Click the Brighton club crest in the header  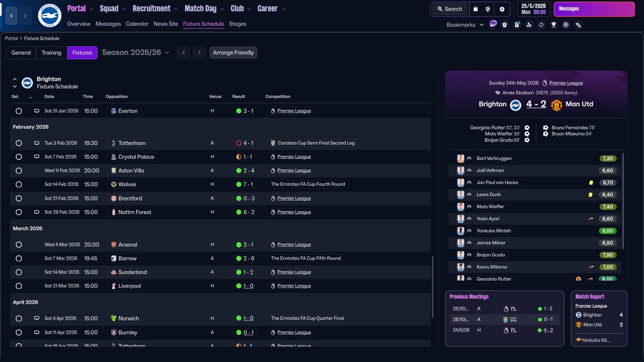[49, 16]
